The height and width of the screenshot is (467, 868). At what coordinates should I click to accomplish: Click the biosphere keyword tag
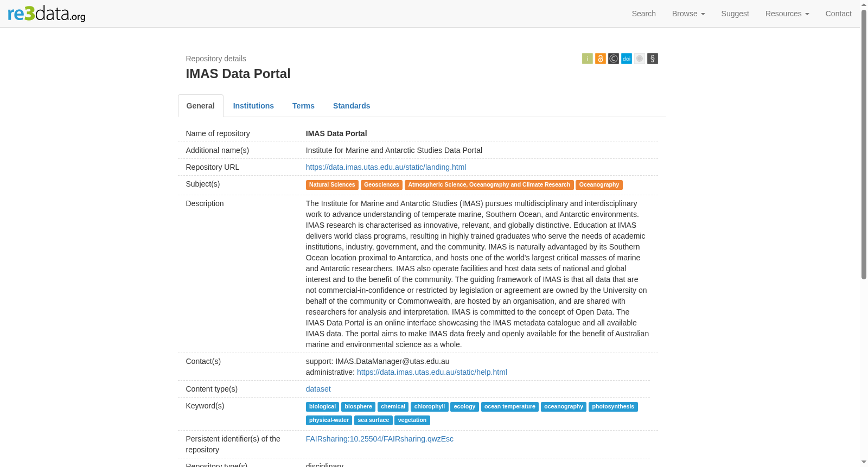pos(358,407)
